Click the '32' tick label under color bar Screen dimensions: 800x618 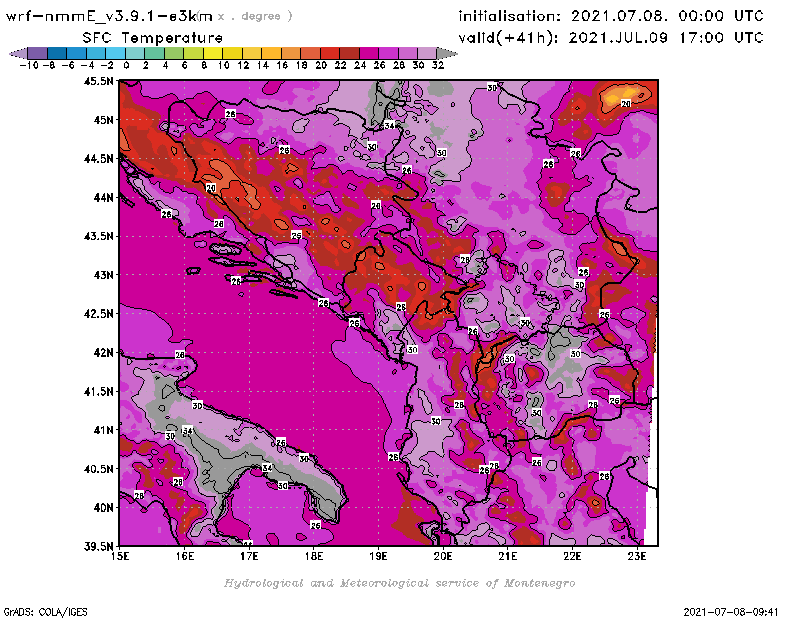point(438,65)
